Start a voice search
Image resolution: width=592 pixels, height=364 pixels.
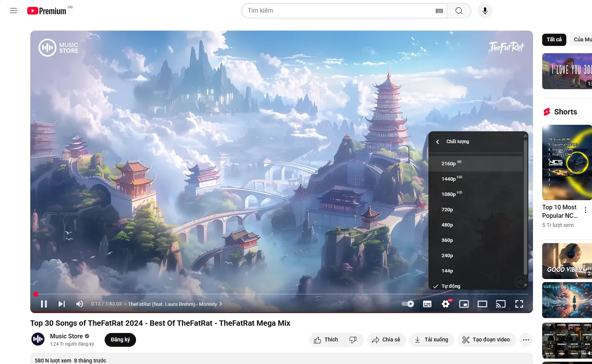[485, 10]
